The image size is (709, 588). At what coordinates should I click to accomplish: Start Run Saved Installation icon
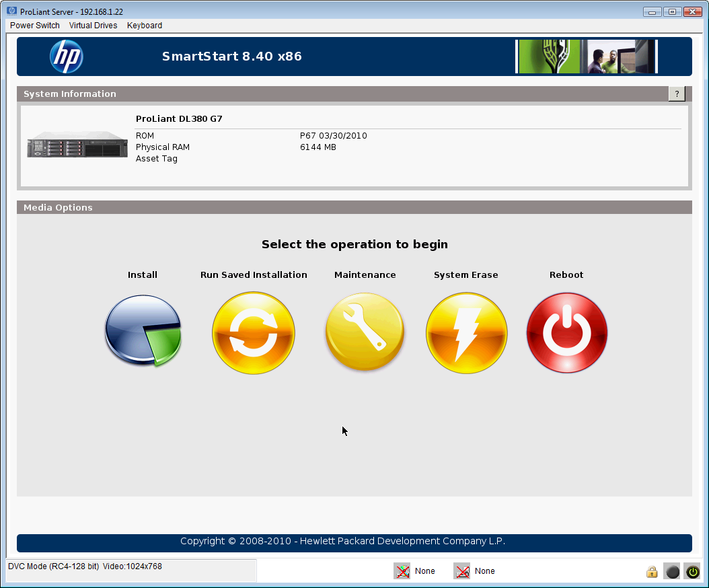tap(254, 333)
